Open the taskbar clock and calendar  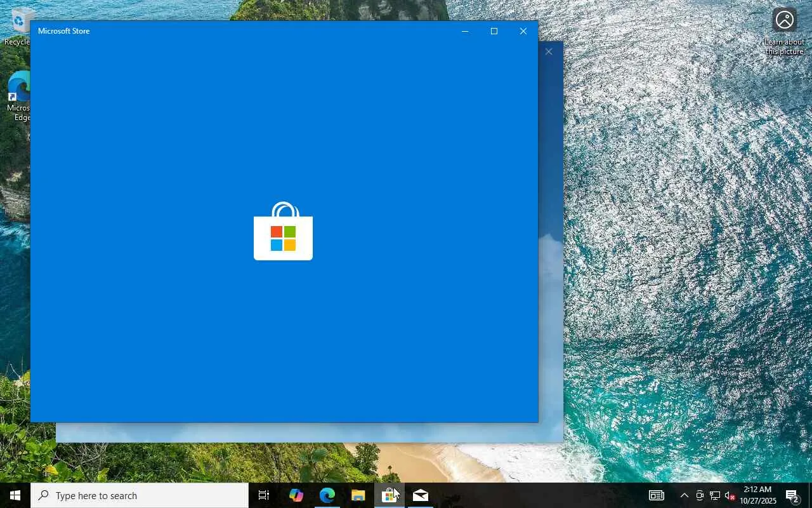coord(757,495)
